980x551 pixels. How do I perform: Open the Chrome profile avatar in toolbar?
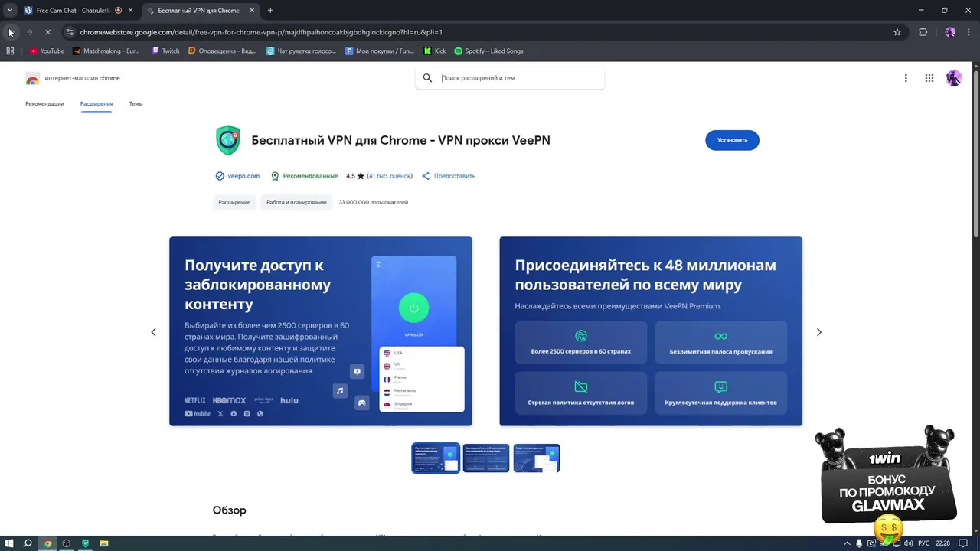click(950, 32)
